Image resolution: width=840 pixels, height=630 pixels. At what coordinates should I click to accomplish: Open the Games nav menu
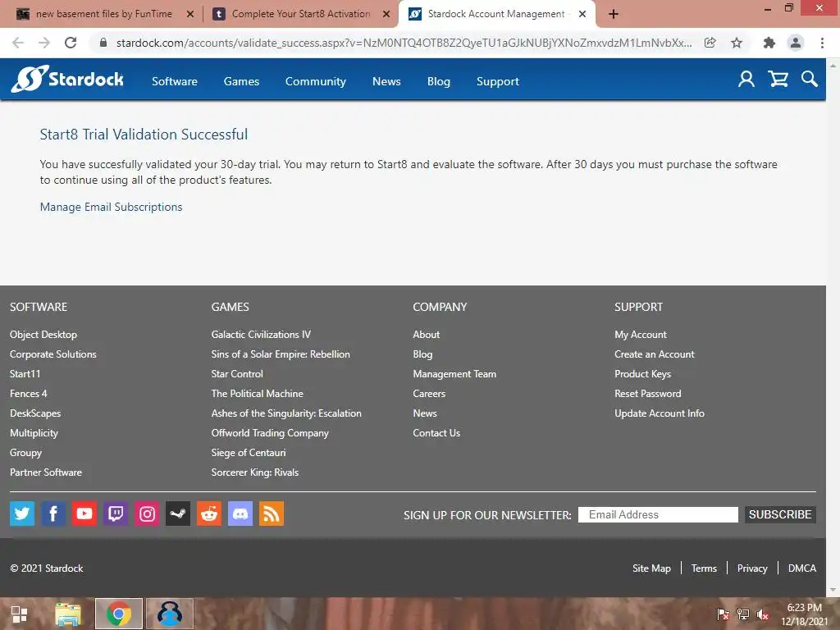coord(242,81)
